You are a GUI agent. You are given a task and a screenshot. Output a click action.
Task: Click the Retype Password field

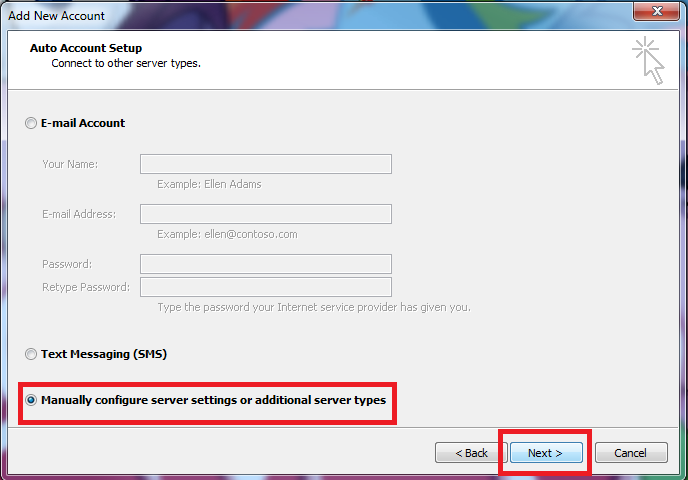tap(265, 287)
